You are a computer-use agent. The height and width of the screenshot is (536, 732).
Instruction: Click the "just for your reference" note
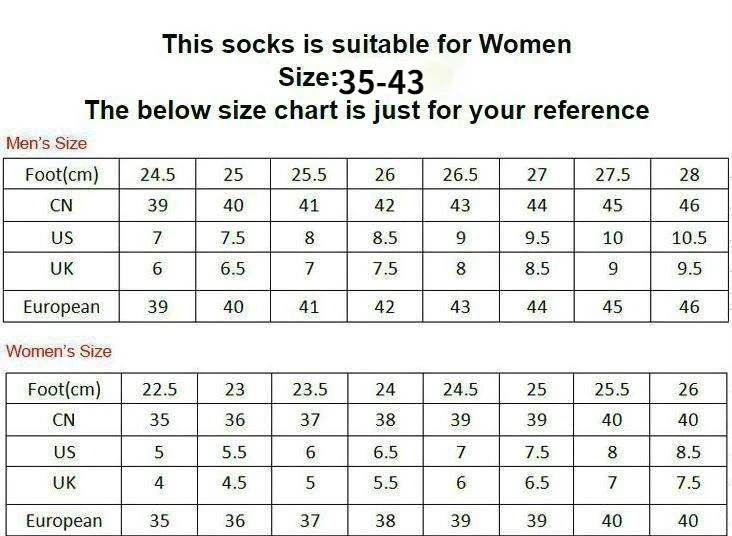(x=366, y=110)
